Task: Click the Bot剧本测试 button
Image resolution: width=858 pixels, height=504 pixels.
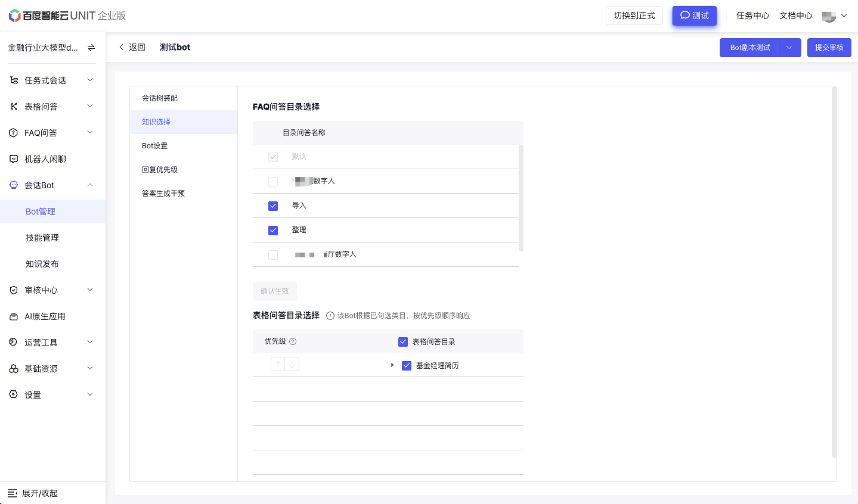Action: click(x=749, y=48)
